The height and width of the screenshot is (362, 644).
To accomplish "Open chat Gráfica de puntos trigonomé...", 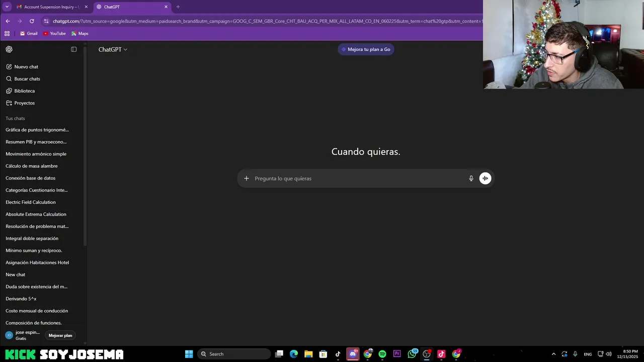I will (37, 130).
